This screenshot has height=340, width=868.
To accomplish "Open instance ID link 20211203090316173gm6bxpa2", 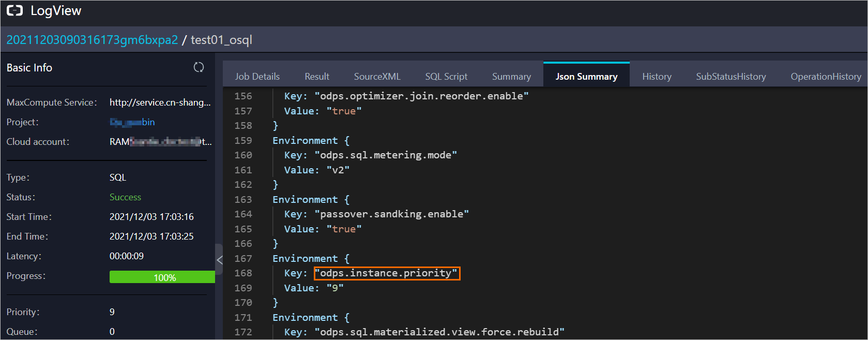I will (x=92, y=40).
